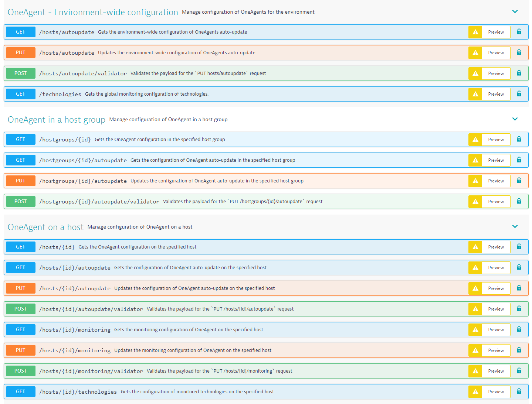Viewport: 532px width, 404px height.
Task: Click Preview on POST /hosts/{id}/autoupdate/validator row
Action: coord(496,309)
